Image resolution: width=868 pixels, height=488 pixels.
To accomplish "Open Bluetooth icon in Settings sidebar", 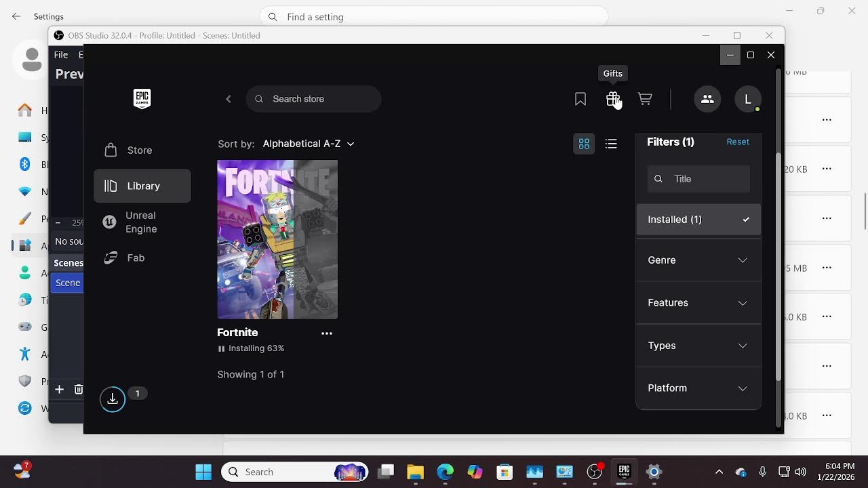I will (x=25, y=164).
